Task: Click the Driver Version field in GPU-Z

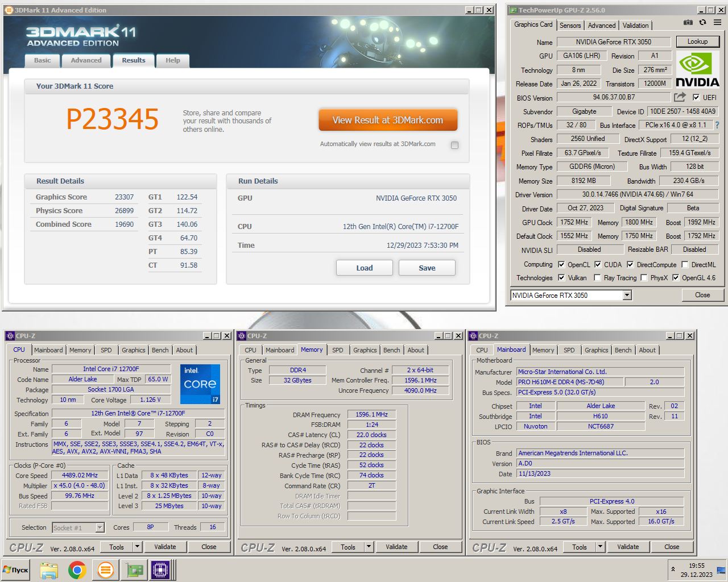Action: [x=638, y=194]
